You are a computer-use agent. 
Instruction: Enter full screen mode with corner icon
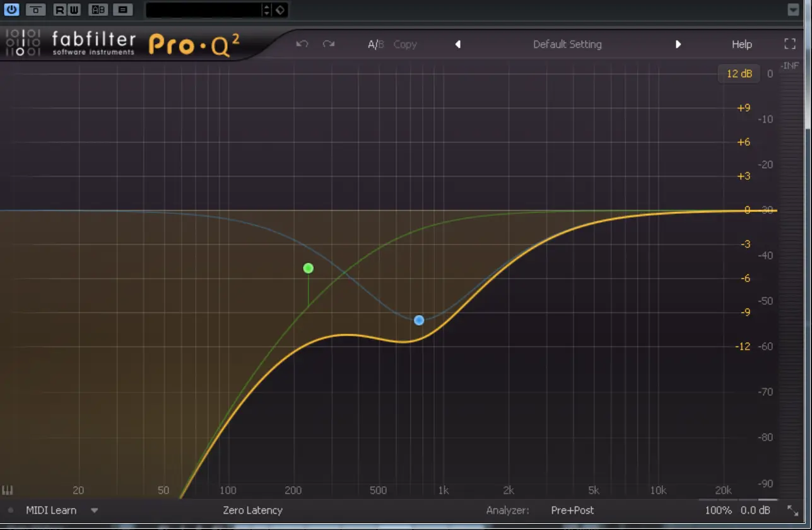(789, 44)
